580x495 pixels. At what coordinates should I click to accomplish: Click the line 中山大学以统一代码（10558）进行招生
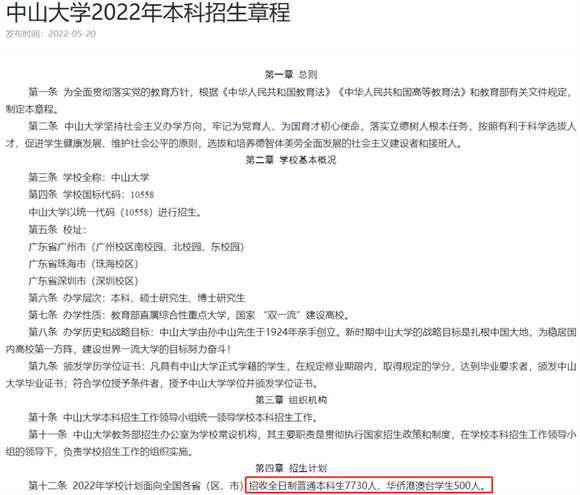pyautogui.click(x=115, y=212)
